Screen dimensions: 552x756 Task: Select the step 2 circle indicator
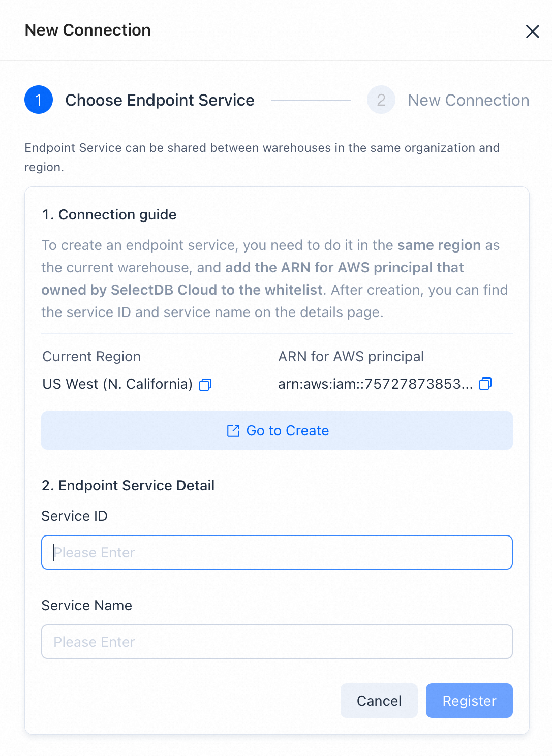click(x=381, y=100)
